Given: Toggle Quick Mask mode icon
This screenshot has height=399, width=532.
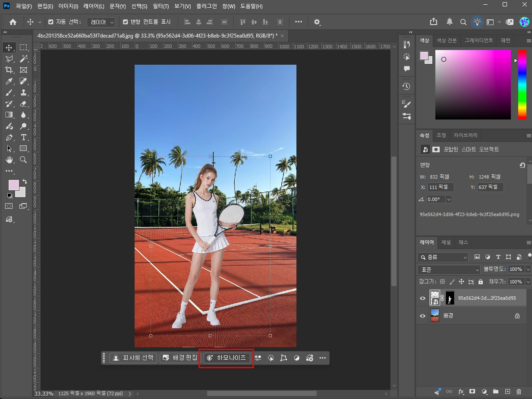Looking at the screenshot, I should [x=9, y=206].
